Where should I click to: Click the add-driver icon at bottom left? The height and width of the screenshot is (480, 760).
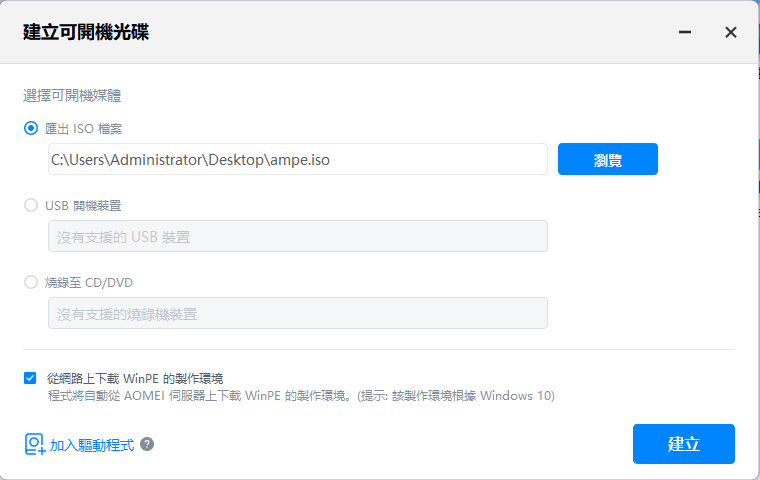(34, 444)
